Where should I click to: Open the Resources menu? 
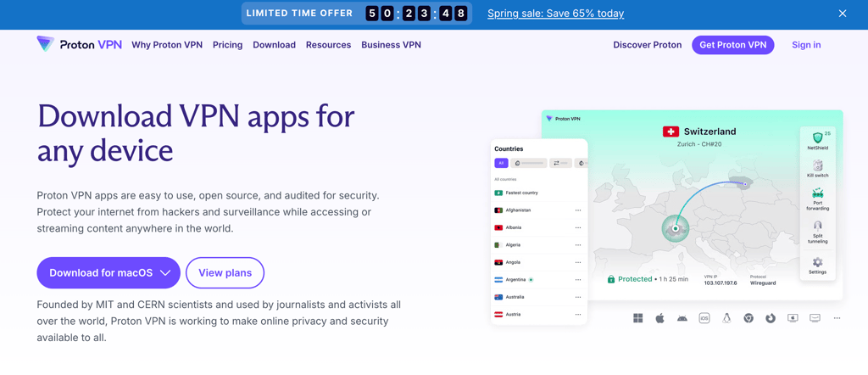click(328, 45)
